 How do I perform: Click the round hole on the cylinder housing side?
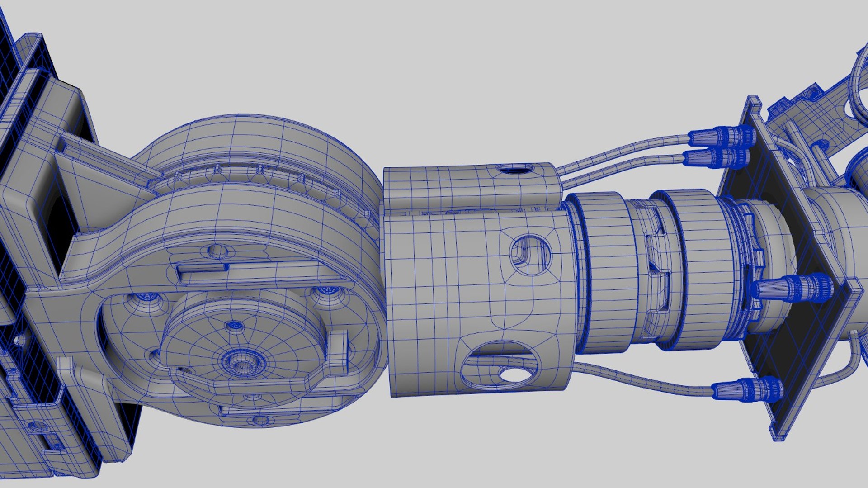point(531,254)
